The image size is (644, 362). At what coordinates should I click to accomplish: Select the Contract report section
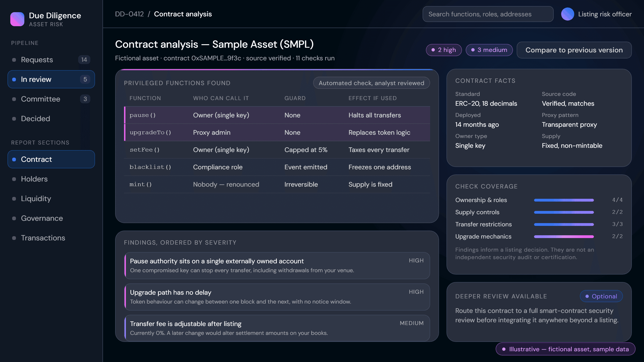point(51,159)
